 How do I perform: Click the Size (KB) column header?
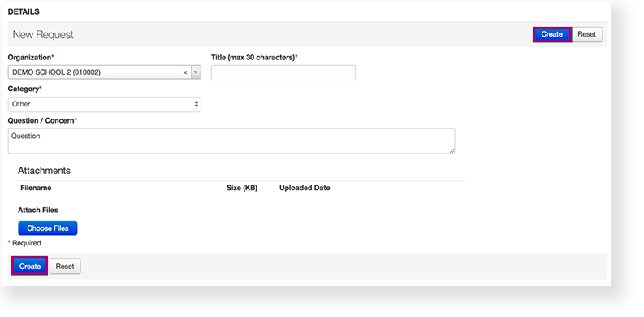click(x=242, y=188)
